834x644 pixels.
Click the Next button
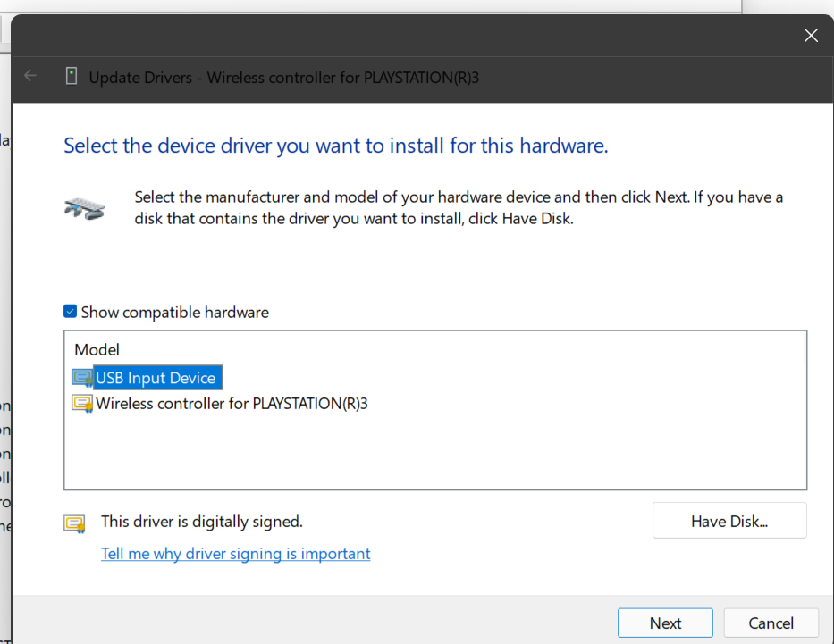[x=665, y=623]
